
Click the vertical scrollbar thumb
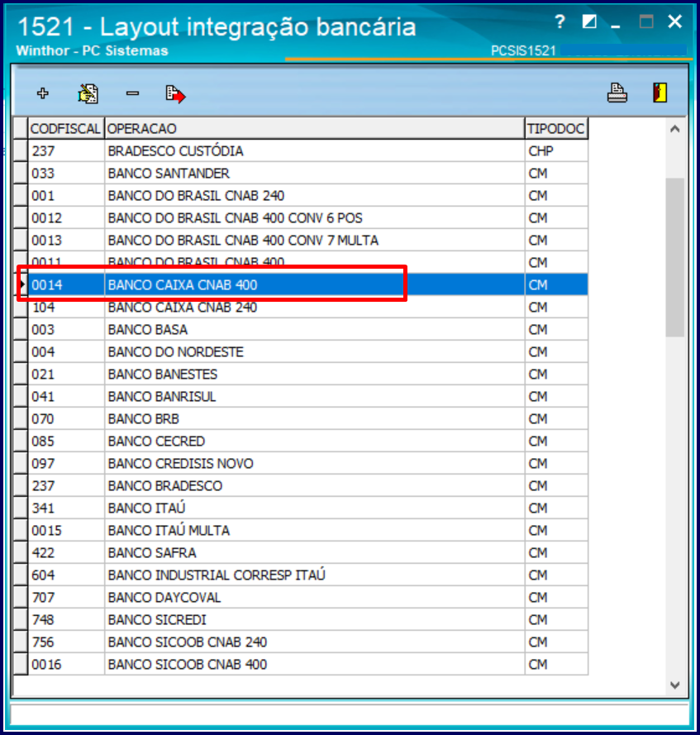674,257
